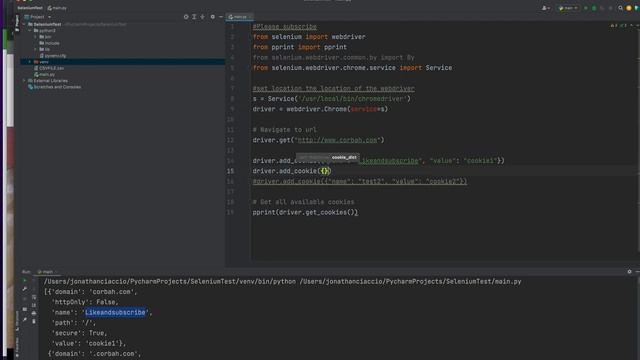Select Scratches and Consoles node
Viewport: 640px width, 360px height.
54,87
